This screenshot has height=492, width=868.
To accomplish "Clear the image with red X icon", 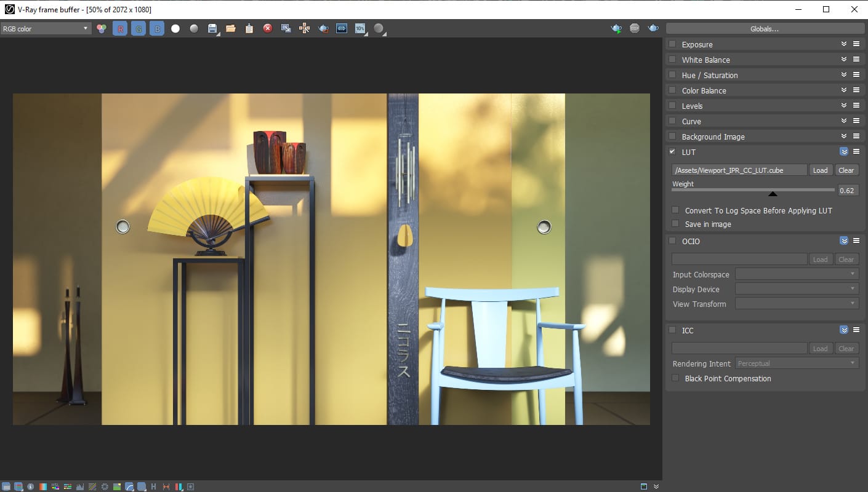I will click(x=268, y=28).
